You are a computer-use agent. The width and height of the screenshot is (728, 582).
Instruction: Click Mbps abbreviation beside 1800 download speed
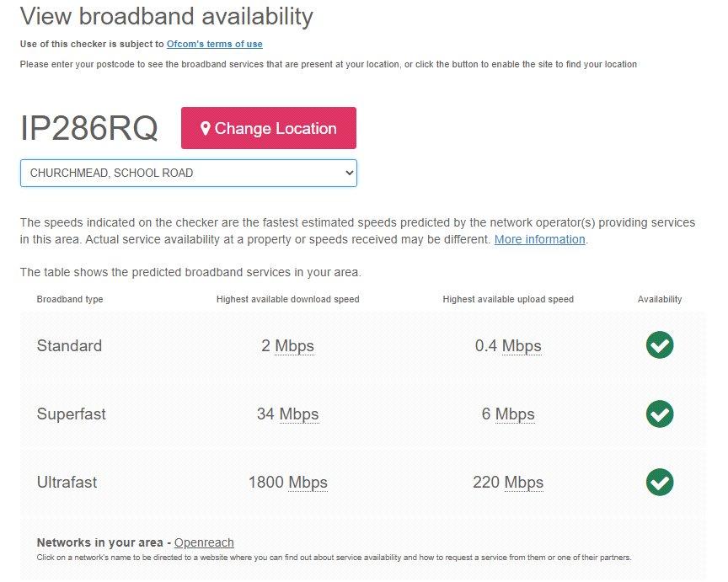[x=308, y=483]
